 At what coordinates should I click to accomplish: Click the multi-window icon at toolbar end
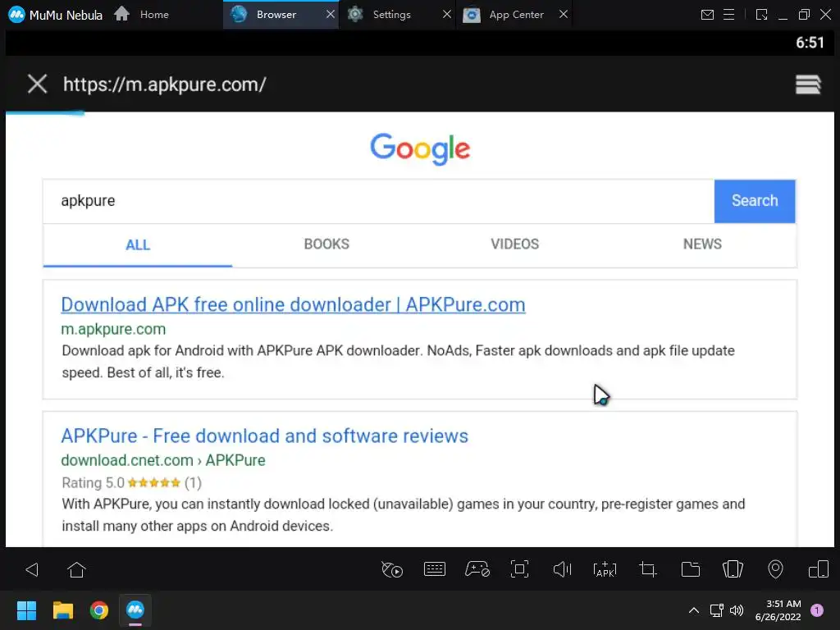(819, 569)
